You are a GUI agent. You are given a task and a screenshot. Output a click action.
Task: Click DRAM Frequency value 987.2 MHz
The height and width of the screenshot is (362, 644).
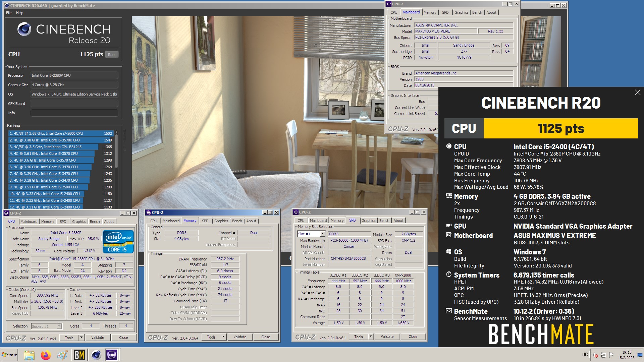coord(225,259)
